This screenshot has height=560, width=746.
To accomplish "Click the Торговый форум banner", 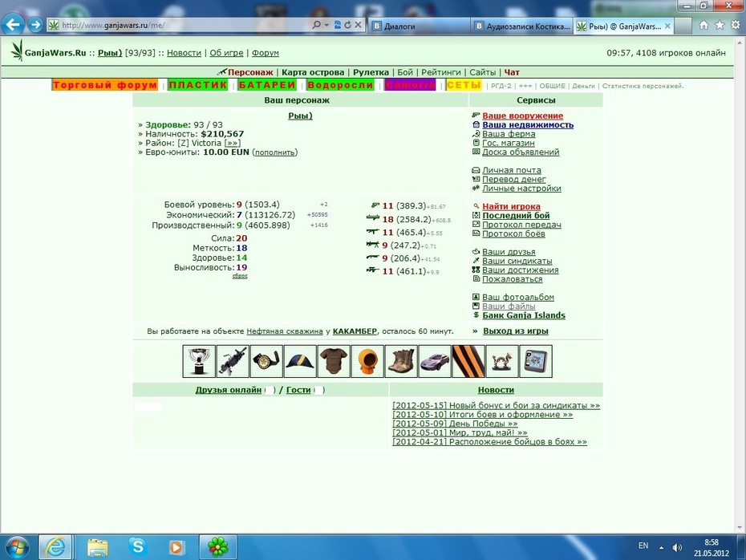I will [x=104, y=85].
